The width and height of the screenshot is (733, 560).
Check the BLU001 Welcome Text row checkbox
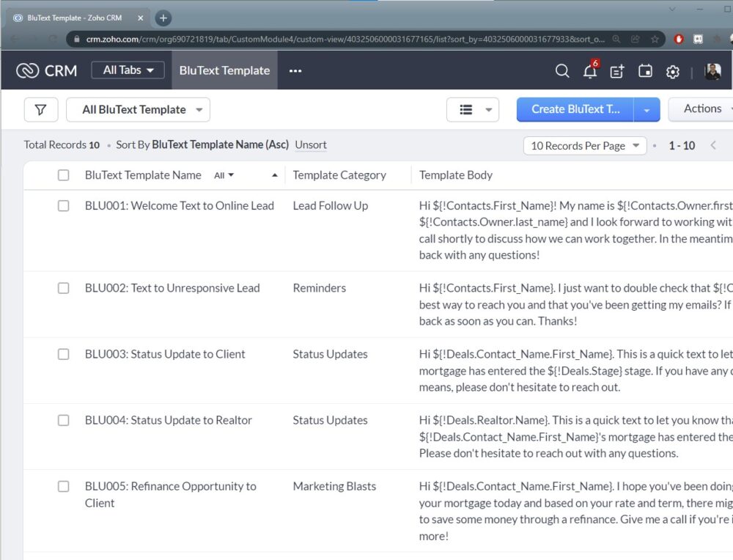[64, 206]
